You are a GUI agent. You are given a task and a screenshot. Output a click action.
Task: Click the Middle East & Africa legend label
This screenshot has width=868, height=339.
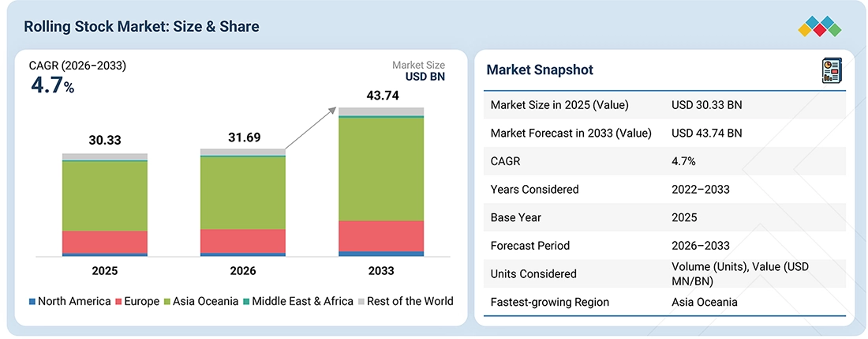302,301
